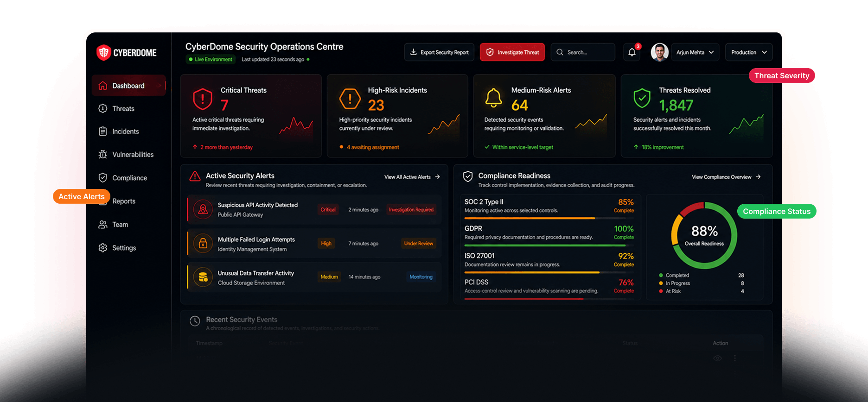Viewport: 868px width, 402px height.
Task: Click the Threats Resolved green sparkline
Action: (x=746, y=124)
